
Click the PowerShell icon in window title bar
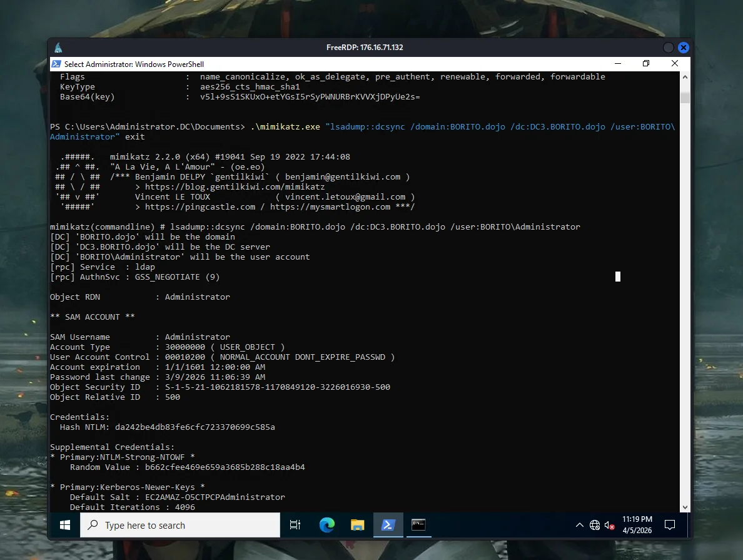(56, 64)
